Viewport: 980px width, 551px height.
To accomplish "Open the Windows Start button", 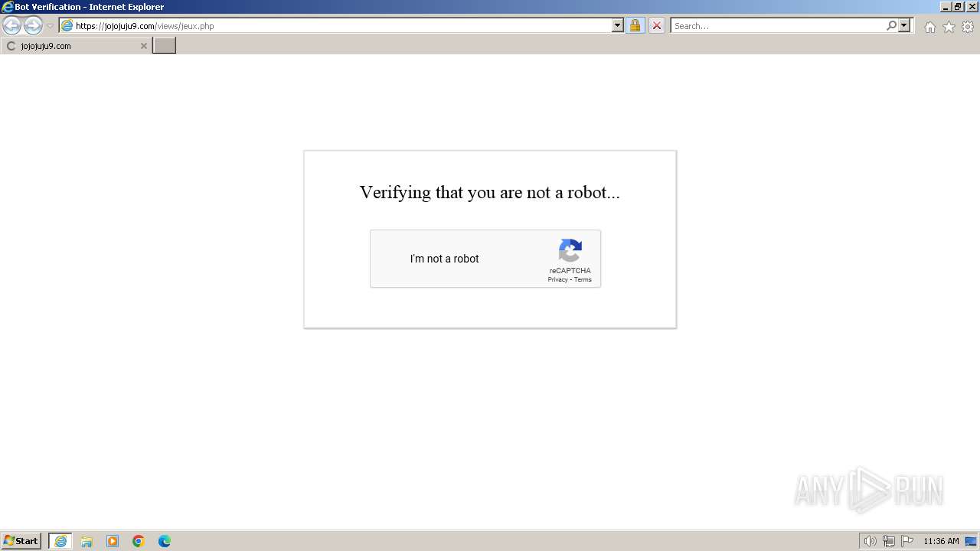I will pyautogui.click(x=21, y=541).
